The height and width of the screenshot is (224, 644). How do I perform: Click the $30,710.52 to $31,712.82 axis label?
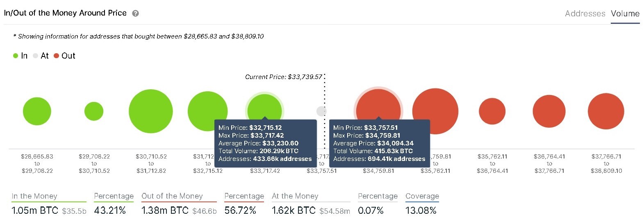pyautogui.click(x=151, y=163)
